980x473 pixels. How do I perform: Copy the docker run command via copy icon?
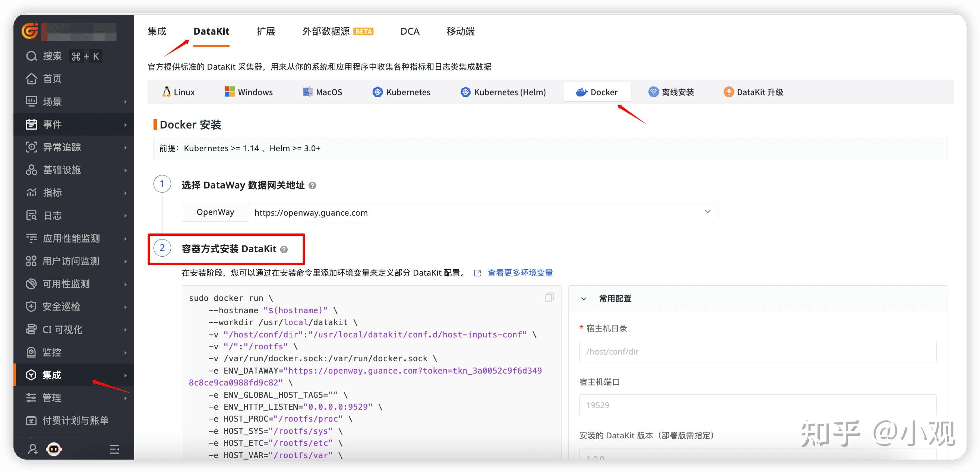pos(549,297)
